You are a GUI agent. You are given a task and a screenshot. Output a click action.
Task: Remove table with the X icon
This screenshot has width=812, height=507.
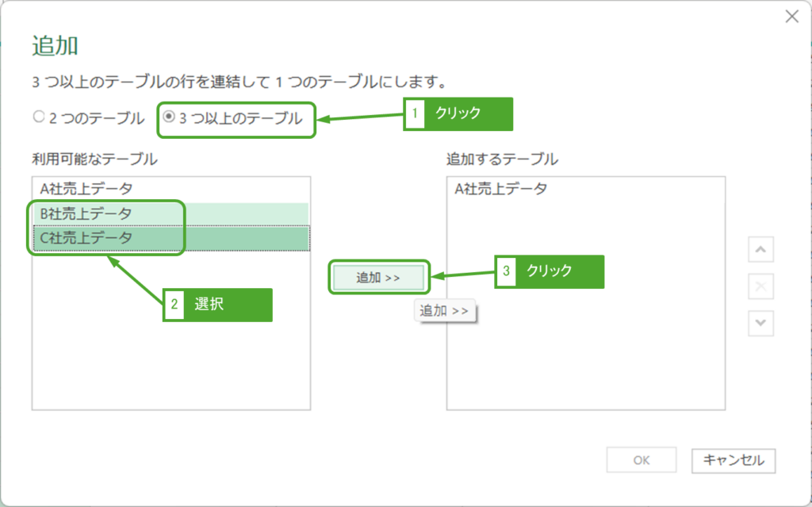click(x=760, y=286)
